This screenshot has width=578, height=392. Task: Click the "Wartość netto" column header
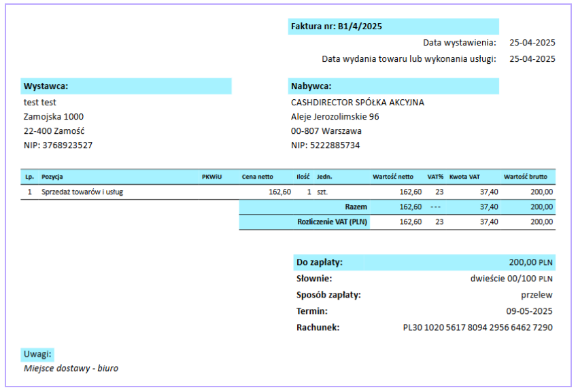pyautogui.click(x=392, y=177)
